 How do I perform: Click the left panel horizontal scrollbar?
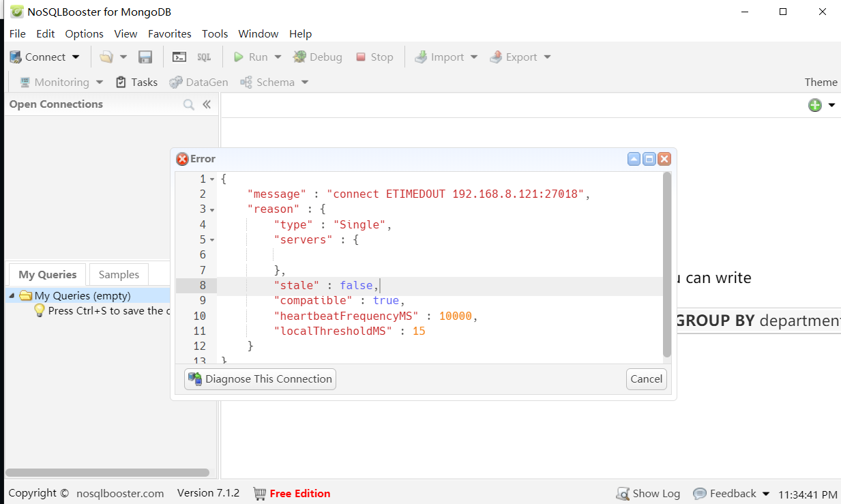[107, 473]
